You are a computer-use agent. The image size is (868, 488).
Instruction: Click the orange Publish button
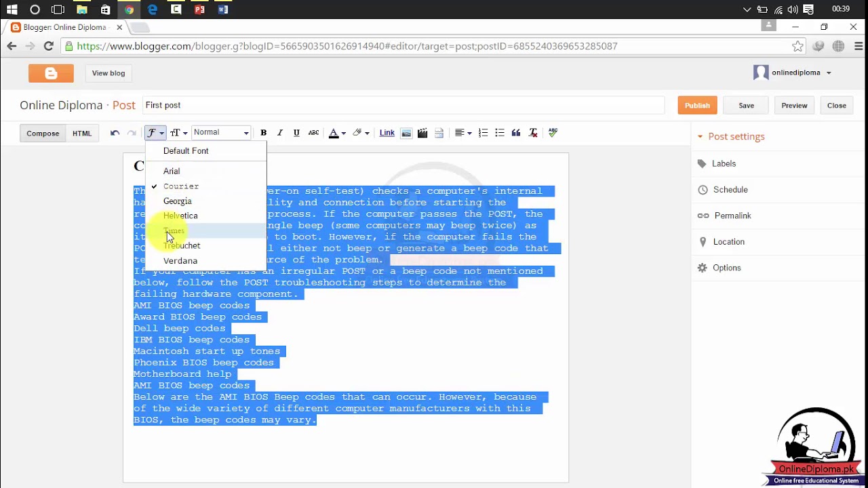pos(697,106)
